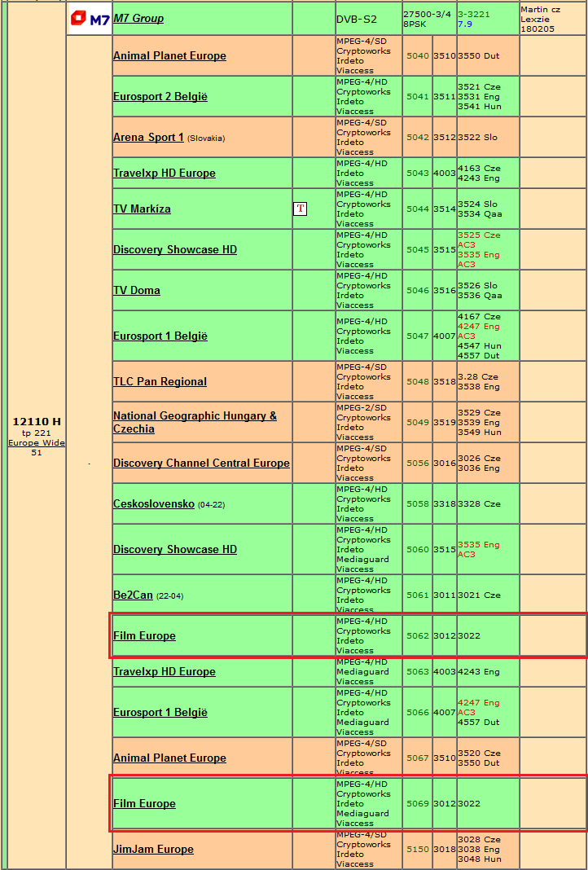Open the JimJam Europe channel link
The height and width of the screenshot is (870, 588).
153,849
